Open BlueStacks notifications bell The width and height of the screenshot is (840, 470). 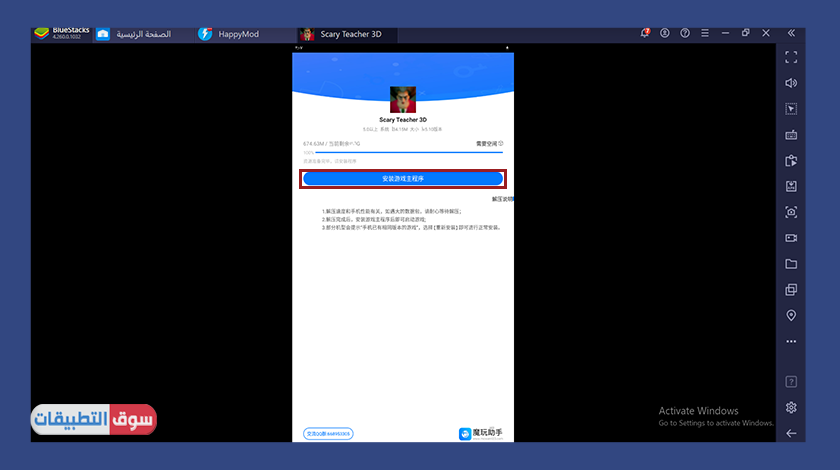pyautogui.click(x=644, y=33)
